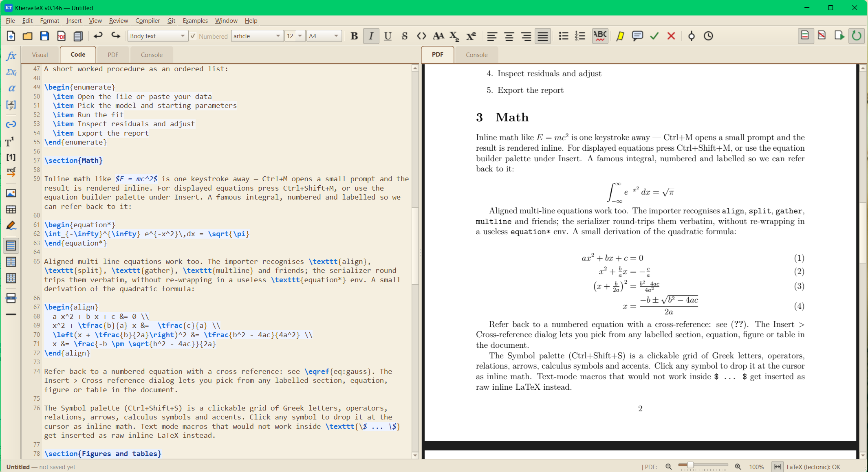Click the \section{Math} line in the code

(x=73, y=160)
